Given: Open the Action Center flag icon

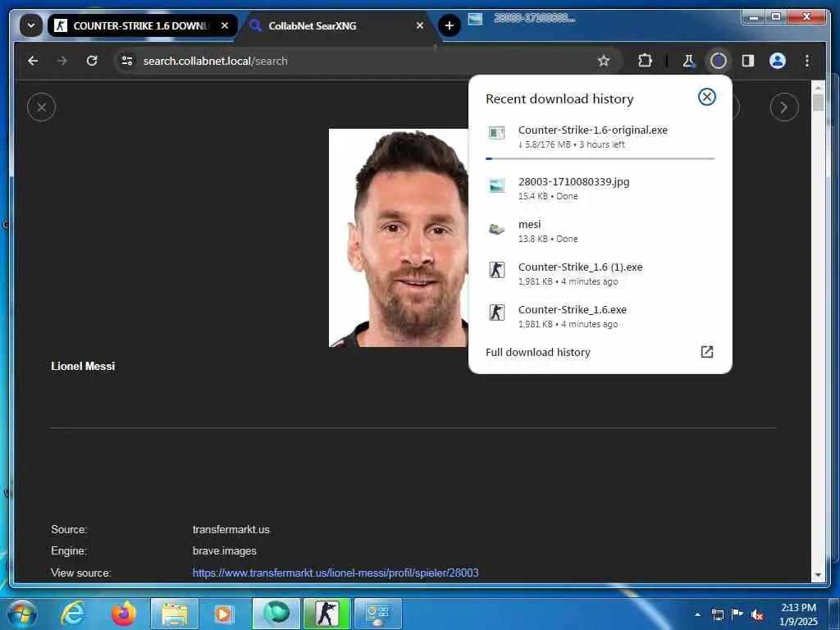Looking at the screenshot, I should click(x=737, y=614).
